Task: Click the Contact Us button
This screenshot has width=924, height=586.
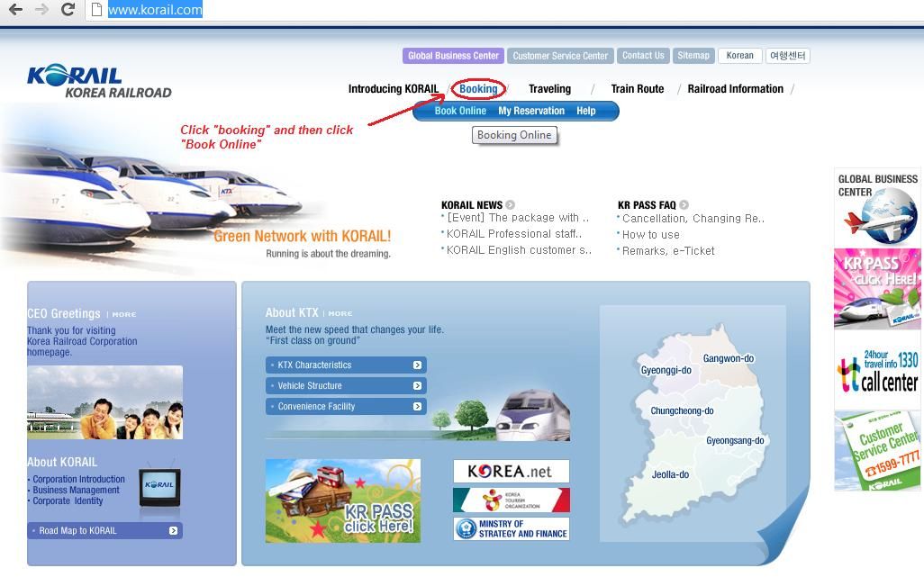Action: click(x=643, y=56)
